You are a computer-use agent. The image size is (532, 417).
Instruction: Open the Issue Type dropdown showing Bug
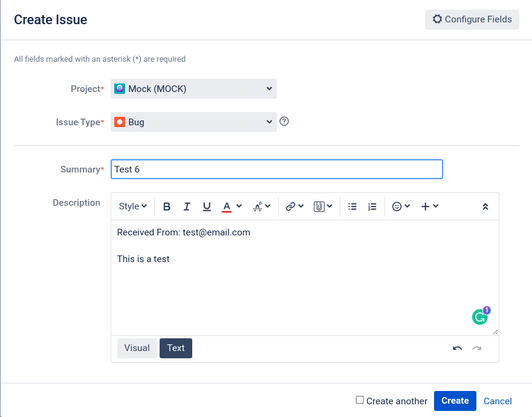(x=193, y=122)
